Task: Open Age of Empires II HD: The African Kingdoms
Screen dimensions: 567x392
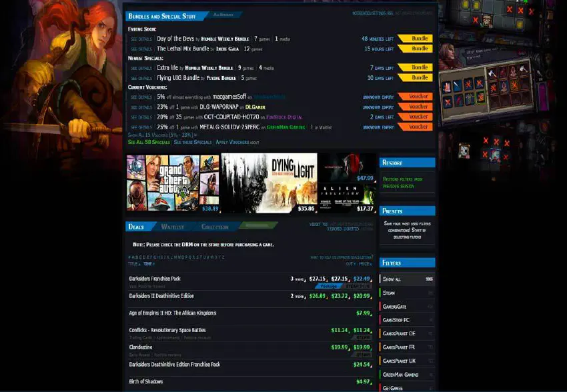Action: pyautogui.click(x=173, y=313)
